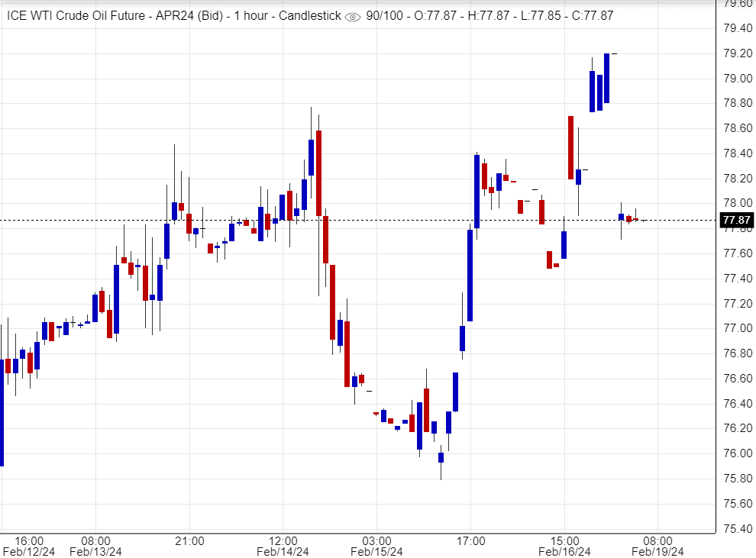The height and width of the screenshot is (558, 756).
Task: Click the 21:00 time axis label
Action: point(189,540)
